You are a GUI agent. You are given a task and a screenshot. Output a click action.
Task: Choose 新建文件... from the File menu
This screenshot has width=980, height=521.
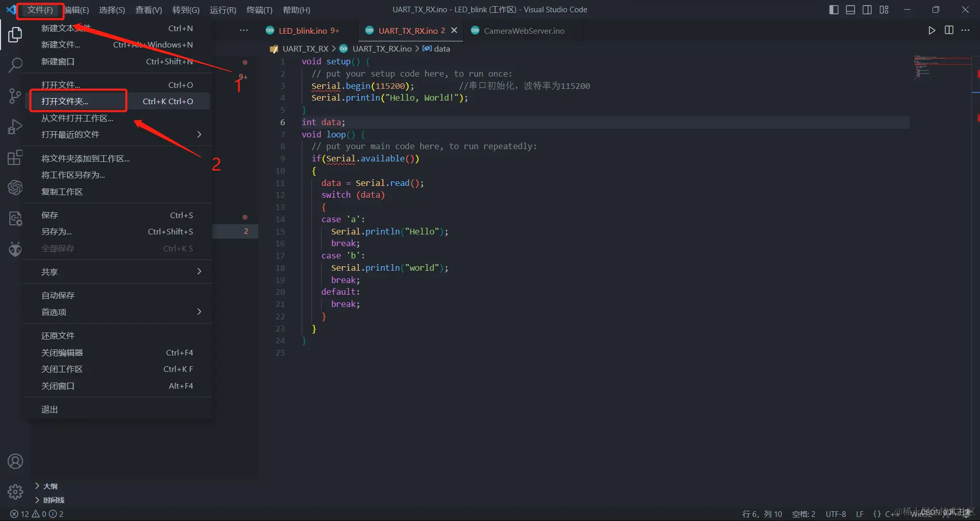tap(117, 44)
